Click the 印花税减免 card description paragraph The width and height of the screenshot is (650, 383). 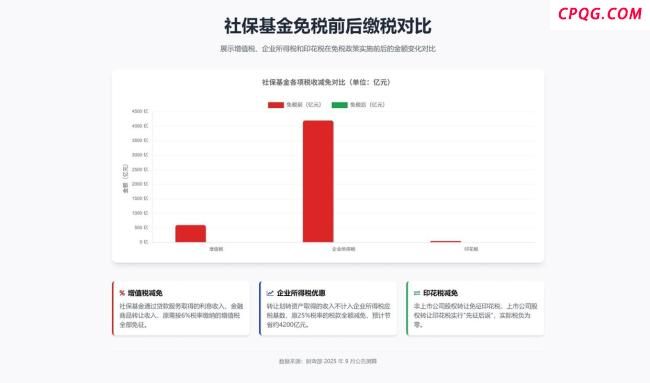(476, 315)
